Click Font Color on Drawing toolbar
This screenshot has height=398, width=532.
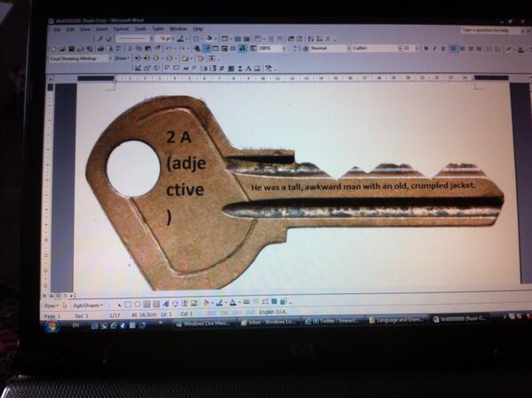[x=234, y=302]
